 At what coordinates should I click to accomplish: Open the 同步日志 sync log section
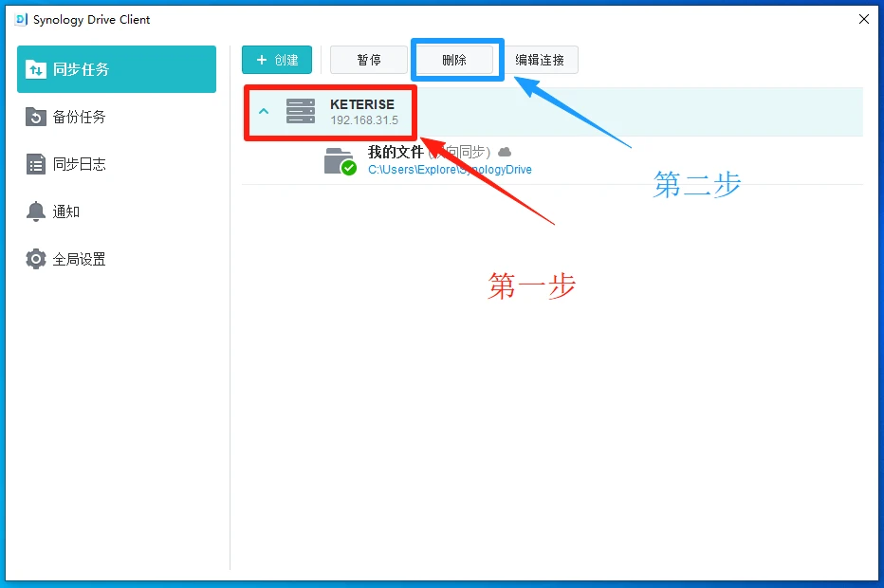click(x=117, y=164)
